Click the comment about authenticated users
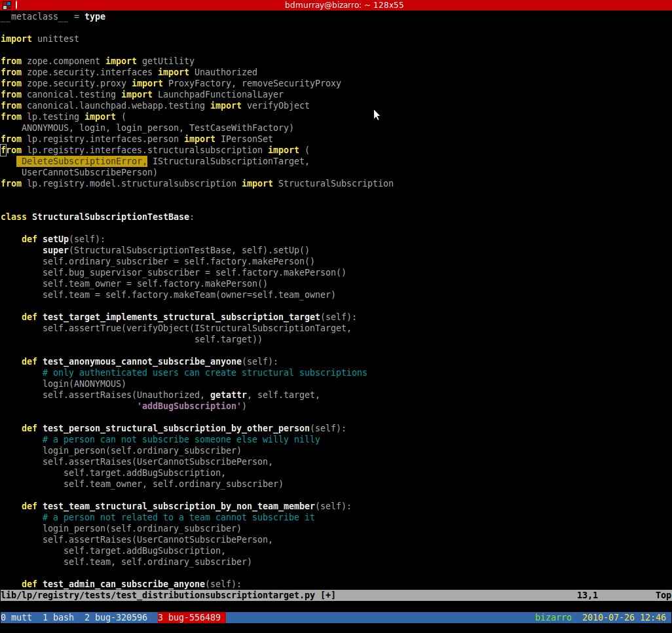 pyautogui.click(x=204, y=372)
